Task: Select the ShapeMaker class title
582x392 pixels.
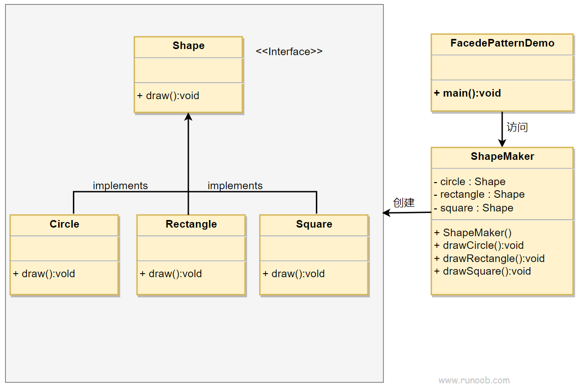Action: 502,156
